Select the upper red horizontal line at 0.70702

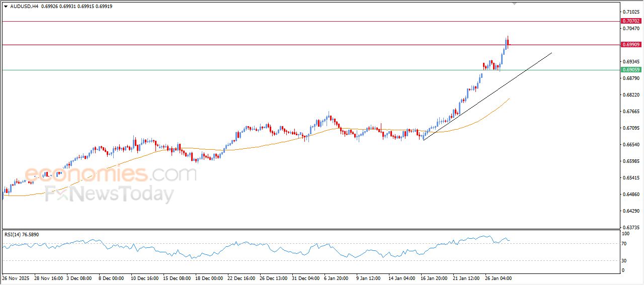(x=302, y=22)
